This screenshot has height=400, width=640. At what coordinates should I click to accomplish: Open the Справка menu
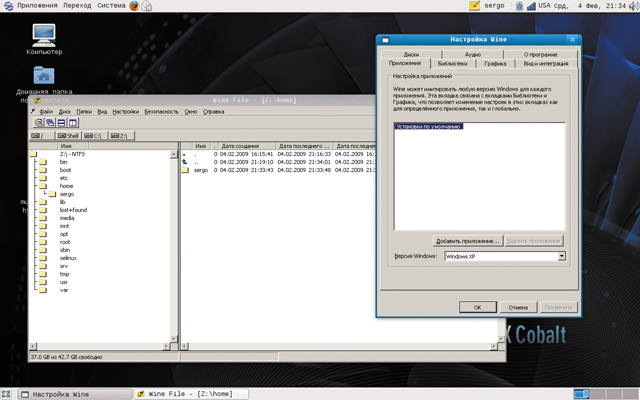pyautogui.click(x=213, y=111)
